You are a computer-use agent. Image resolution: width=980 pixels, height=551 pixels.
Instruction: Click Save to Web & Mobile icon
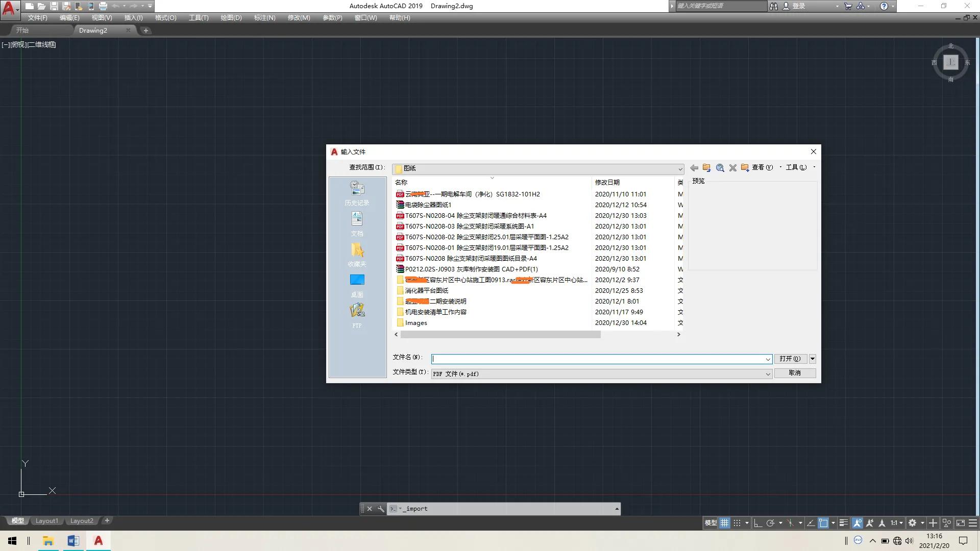pyautogui.click(x=91, y=6)
